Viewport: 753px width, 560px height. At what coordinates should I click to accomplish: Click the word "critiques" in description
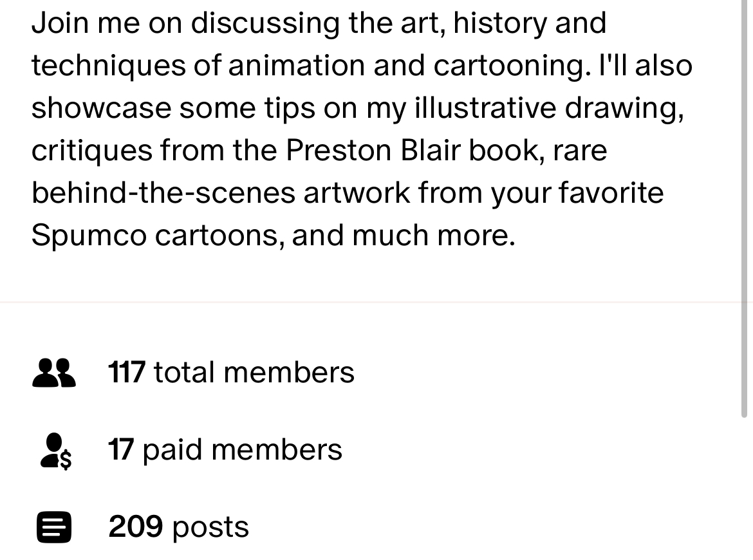coord(91,151)
